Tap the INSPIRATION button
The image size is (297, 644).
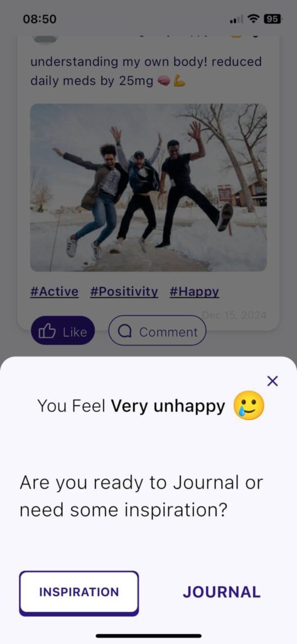tap(78, 592)
